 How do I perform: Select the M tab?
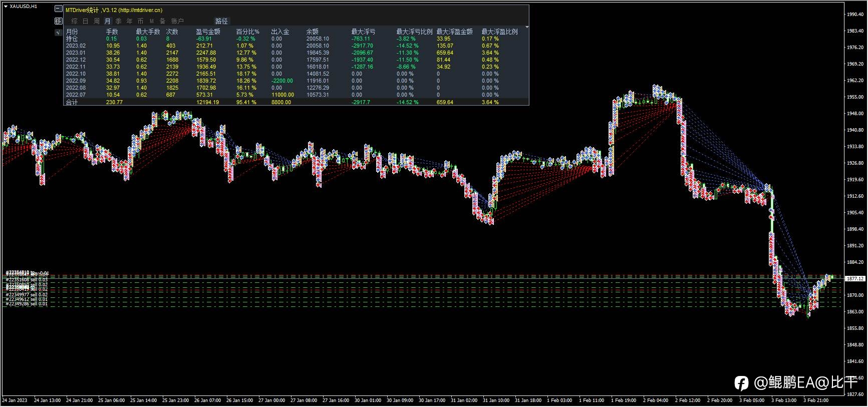(x=152, y=21)
